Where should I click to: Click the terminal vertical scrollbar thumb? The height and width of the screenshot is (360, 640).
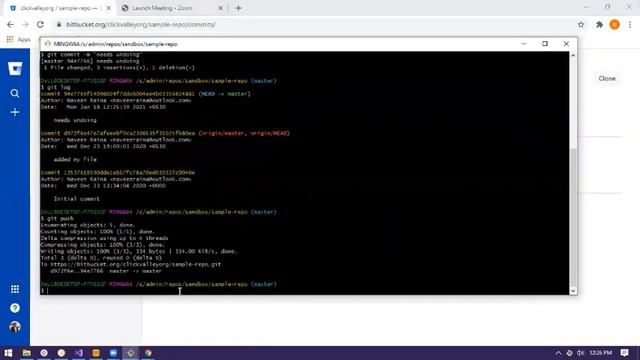573,218
